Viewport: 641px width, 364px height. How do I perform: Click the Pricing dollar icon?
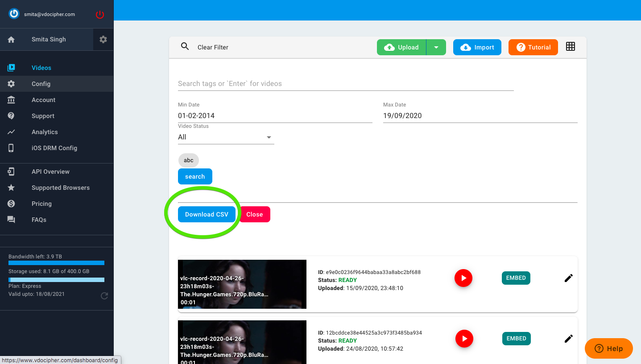point(12,204)
